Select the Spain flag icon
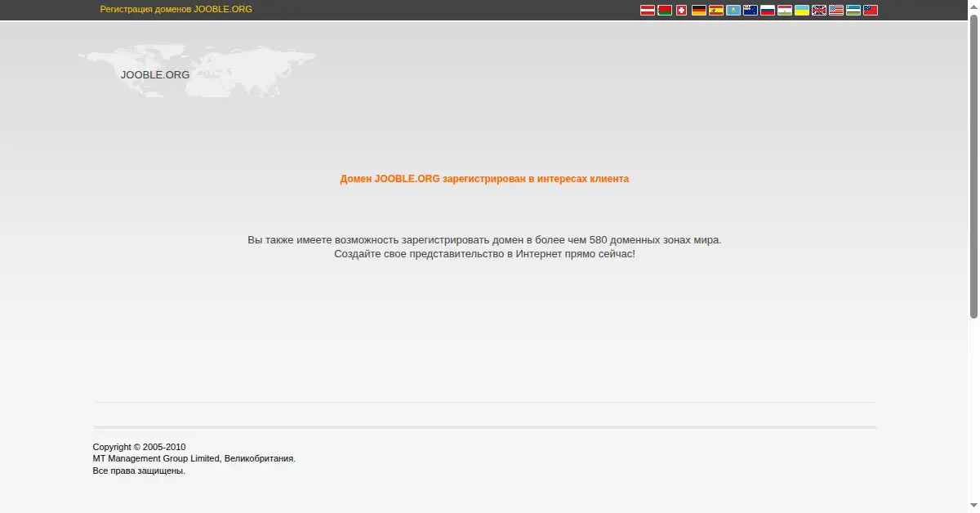Screen dimensions: 980x513 pos(716,10)
